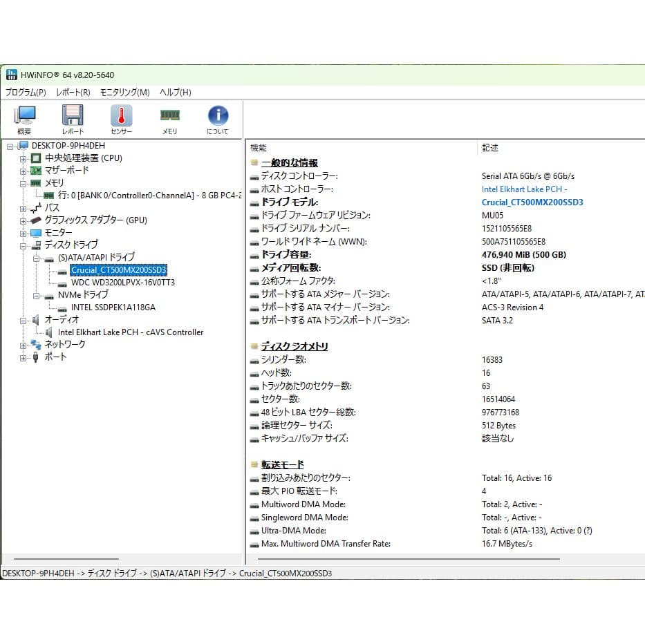This screenshot has height=644, width=645.
Task: Open memory details with the メモリ RAM icon
Action: coord(169,114)
